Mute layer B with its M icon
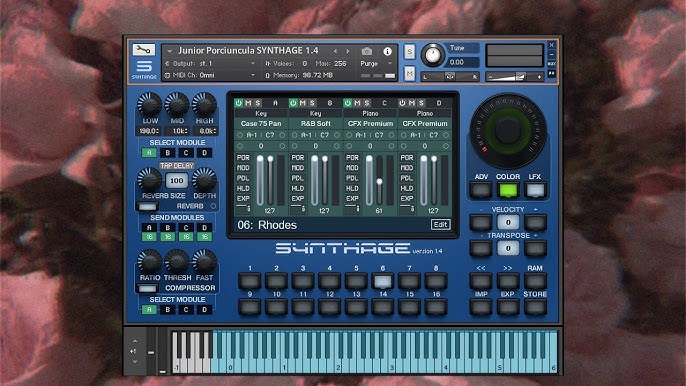This screenshot has width=686, height=386. click(x=303, y=103)
